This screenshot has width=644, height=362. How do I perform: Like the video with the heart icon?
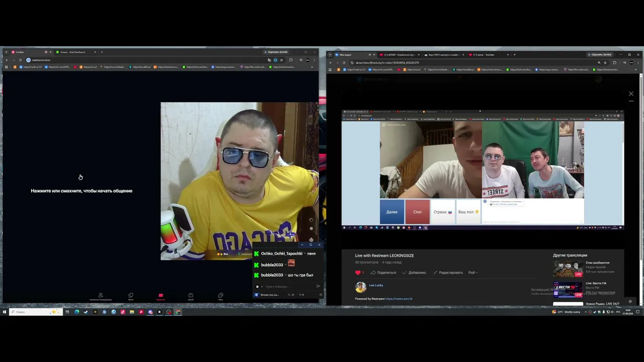[x=358, y=273]
